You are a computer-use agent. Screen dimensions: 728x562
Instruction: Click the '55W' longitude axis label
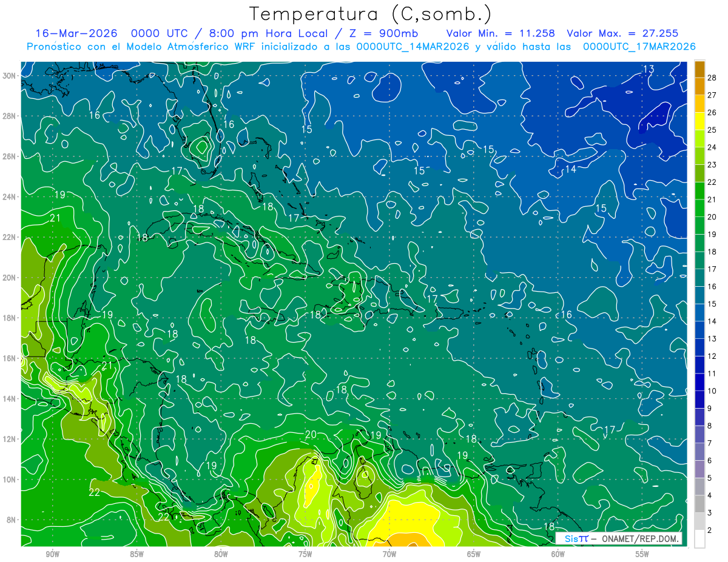(642, 554)
